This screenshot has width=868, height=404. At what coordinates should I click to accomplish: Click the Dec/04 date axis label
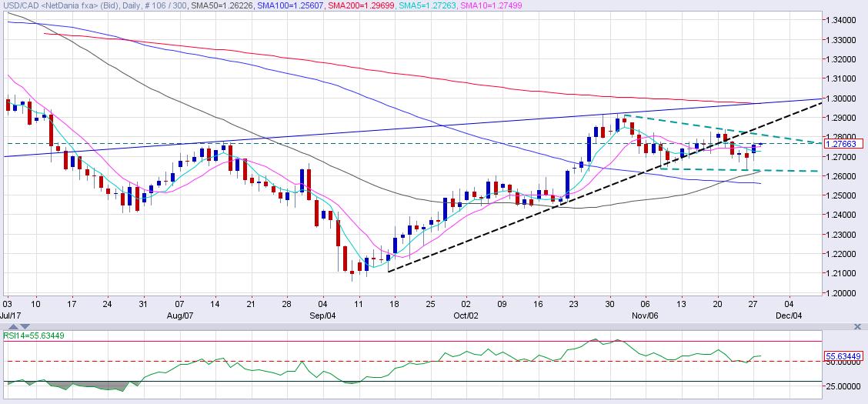pos(786,315)
